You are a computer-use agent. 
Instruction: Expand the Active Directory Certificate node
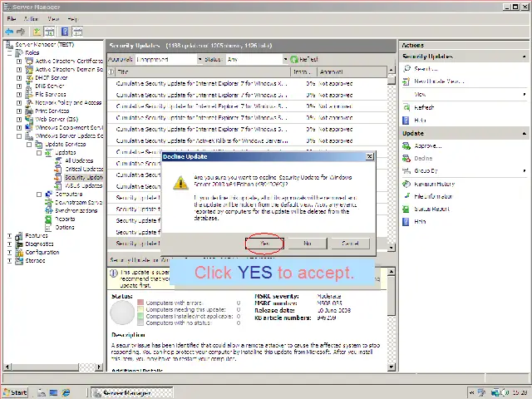click(x=19, y=61)
